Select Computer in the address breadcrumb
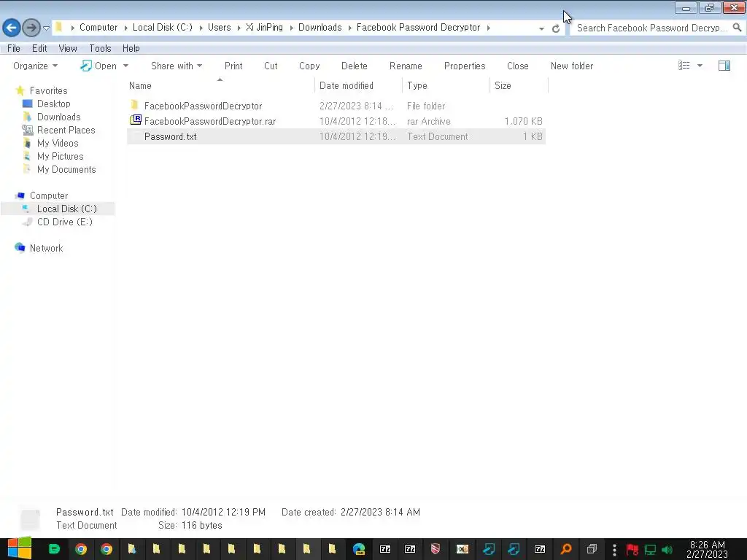747x560 pixels. point(98,28)
